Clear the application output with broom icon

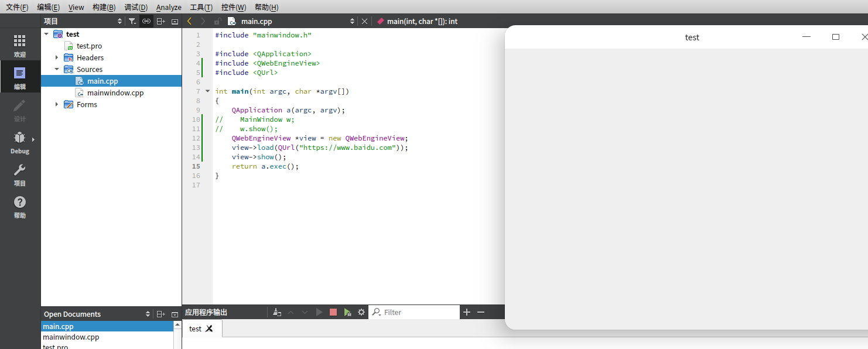[277, 312]
